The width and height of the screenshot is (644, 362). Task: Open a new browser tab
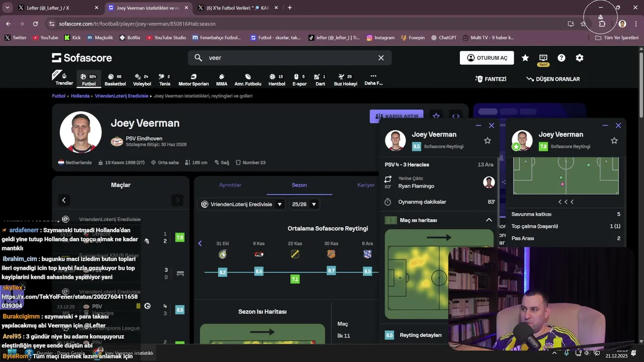click(290, 8)
